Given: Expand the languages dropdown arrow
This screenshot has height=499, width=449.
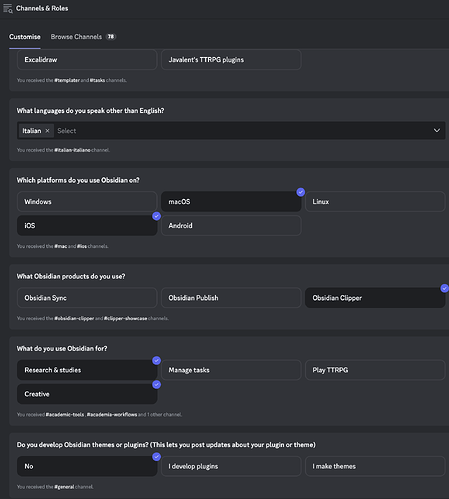Looking at the screenshot, I should tap(437, 130).
